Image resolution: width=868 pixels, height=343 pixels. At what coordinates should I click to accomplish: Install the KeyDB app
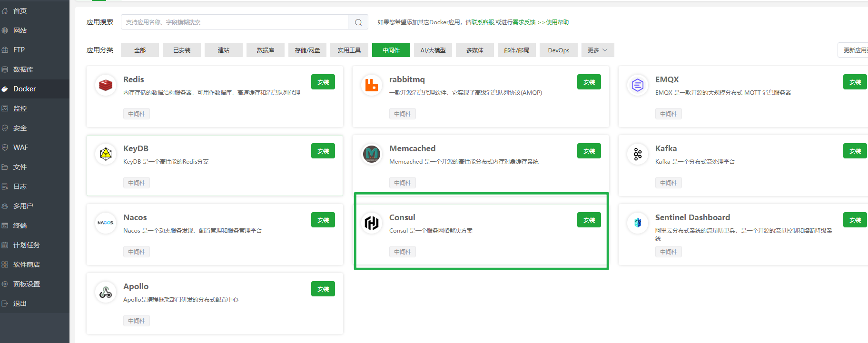click(323, 151)
